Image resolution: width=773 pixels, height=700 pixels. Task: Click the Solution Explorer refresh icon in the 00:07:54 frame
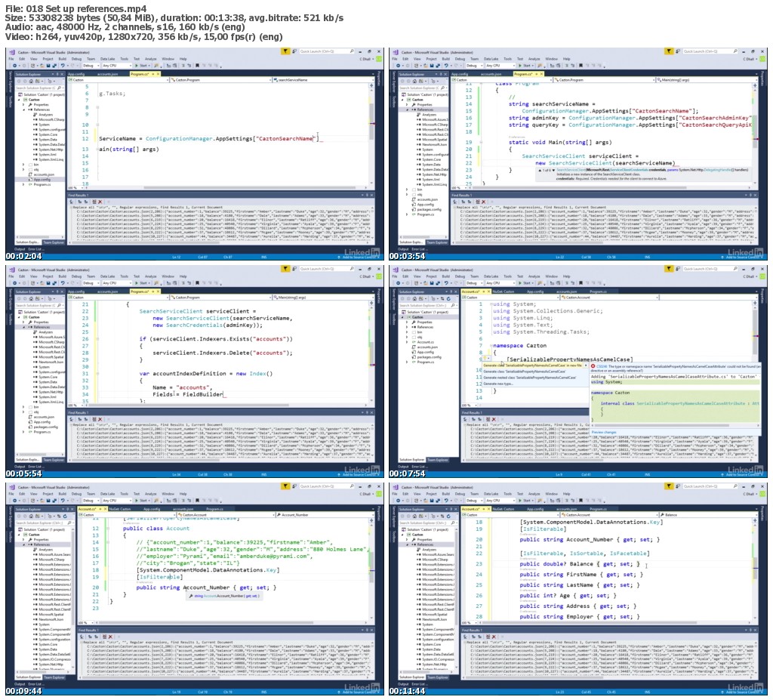click(448, 299)
